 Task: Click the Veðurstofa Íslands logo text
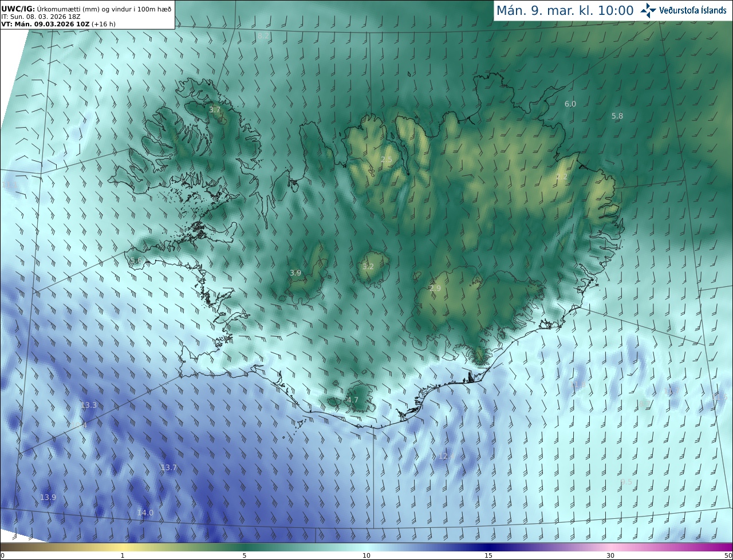693,10
